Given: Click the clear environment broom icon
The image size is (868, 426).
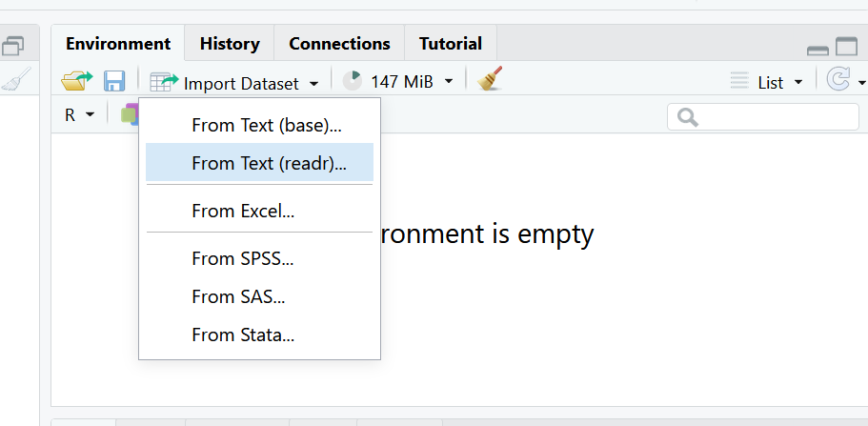Looking at the screenshot, I should (x=491, y=80).
